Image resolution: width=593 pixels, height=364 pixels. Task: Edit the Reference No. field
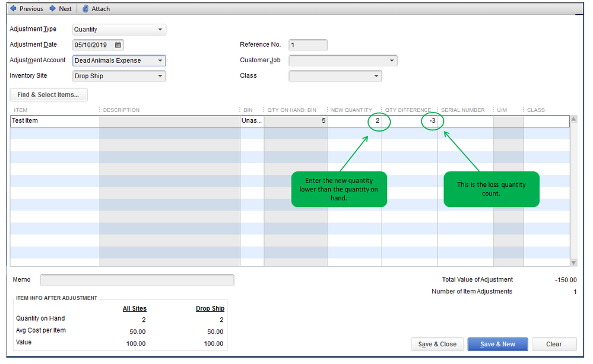308,45
